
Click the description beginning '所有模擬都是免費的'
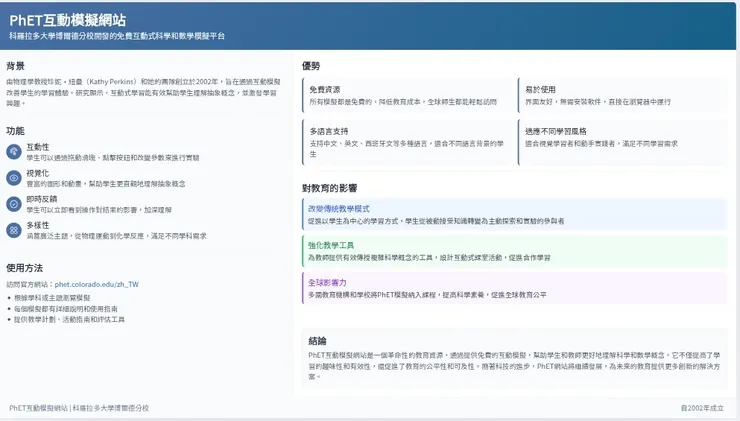click(403, 101)
